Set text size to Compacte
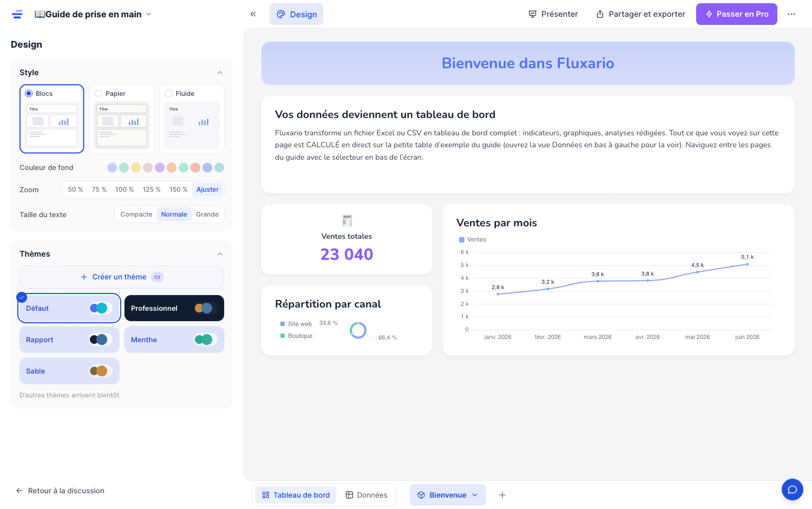This screenshot has height=509, width=812. pos(136,214)
